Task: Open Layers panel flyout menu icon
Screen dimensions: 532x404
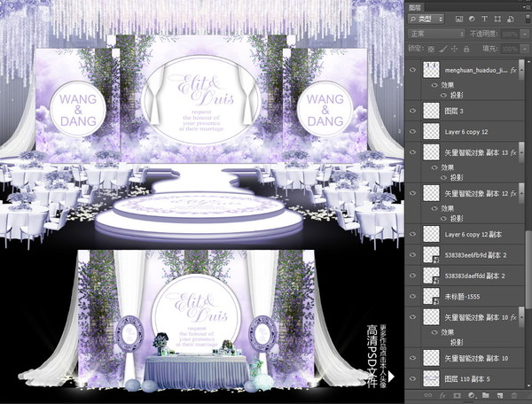Action: point(527,7)
